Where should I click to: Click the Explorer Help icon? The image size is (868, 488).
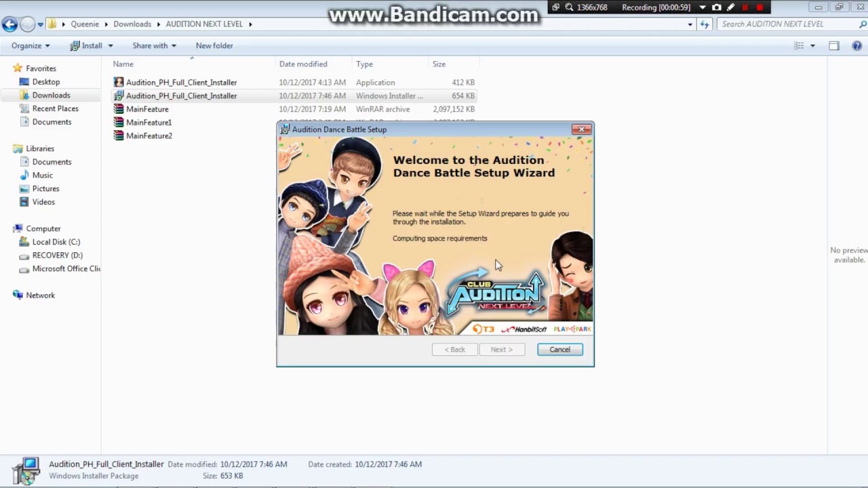[856, 45]
